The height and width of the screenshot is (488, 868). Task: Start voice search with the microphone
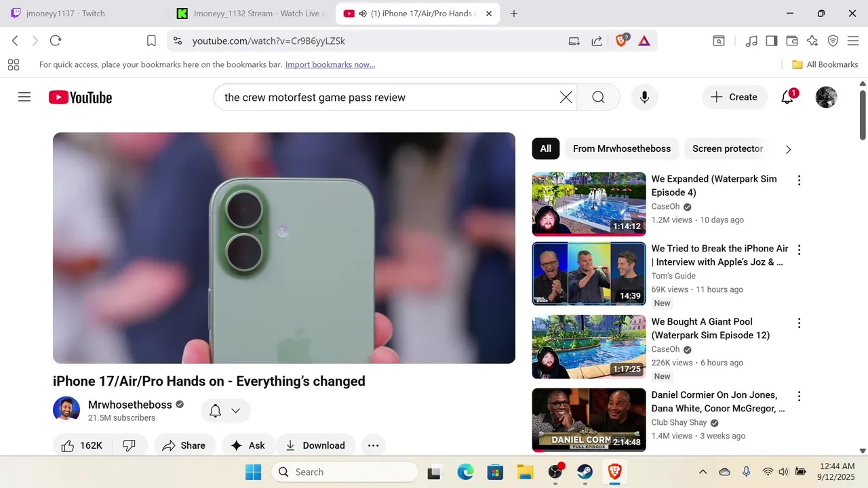(x=644, y=97)
